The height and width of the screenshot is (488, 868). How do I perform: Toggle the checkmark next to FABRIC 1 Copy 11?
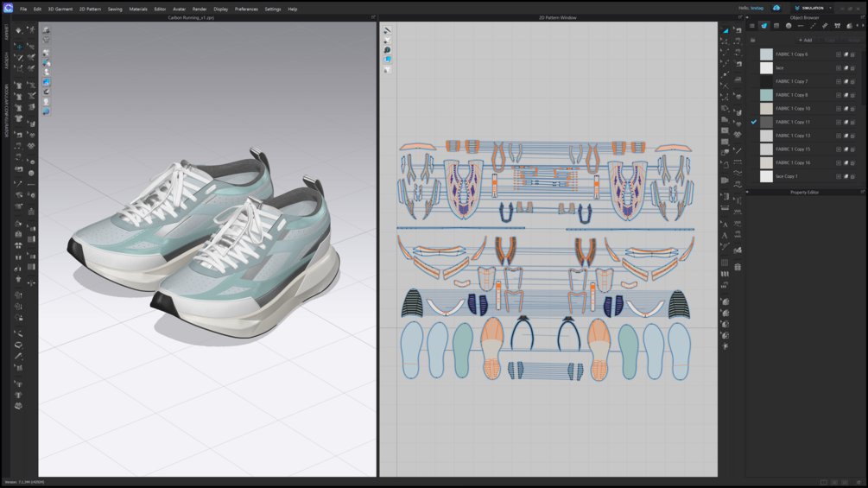pyautogui.click(x=754, y=122)
